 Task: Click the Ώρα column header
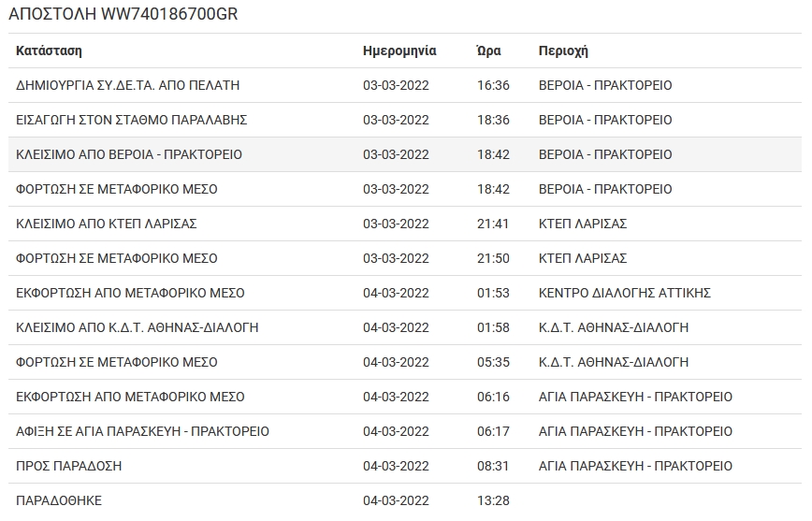(x=487, y=51)
